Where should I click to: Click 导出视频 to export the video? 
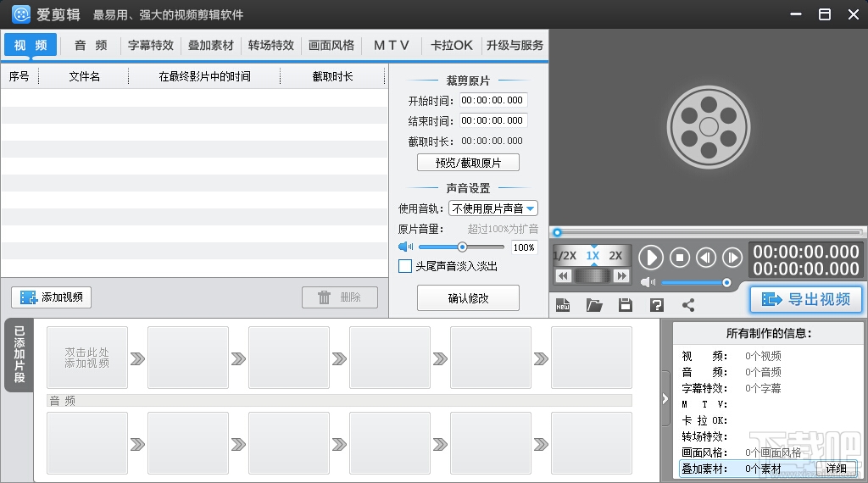click(x=806, y=299)
